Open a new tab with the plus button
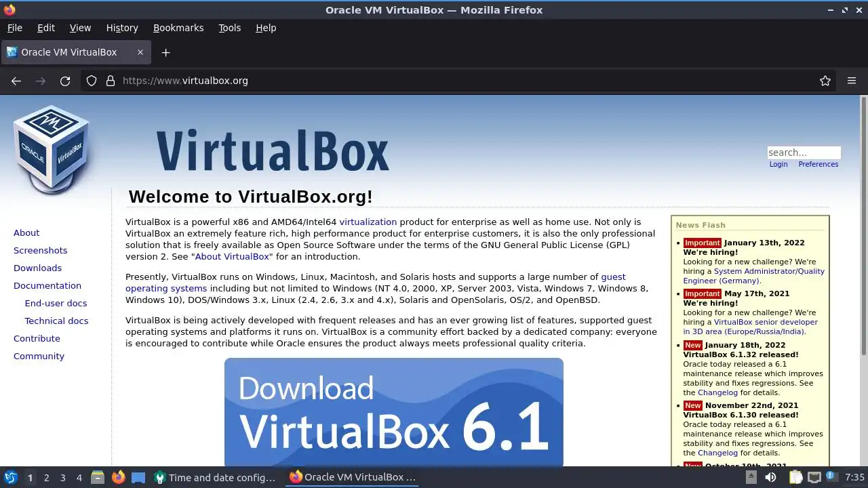 coord(165,52)
